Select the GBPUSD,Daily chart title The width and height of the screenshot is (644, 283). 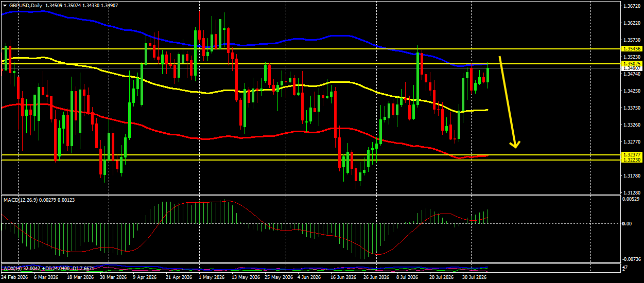[26, 6]
